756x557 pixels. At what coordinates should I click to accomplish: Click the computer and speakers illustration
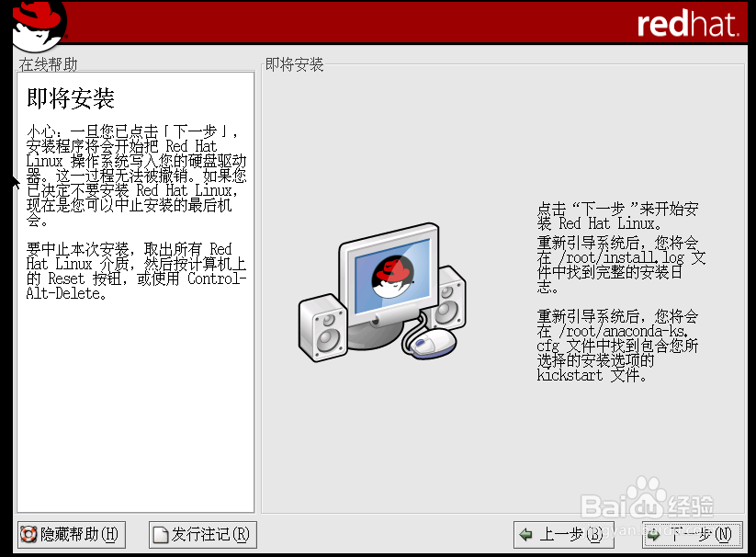point(382,292)
